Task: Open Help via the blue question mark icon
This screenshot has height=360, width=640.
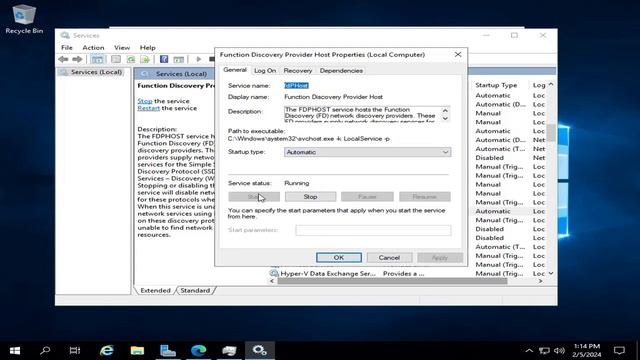Action: click(x=164, y=59)
